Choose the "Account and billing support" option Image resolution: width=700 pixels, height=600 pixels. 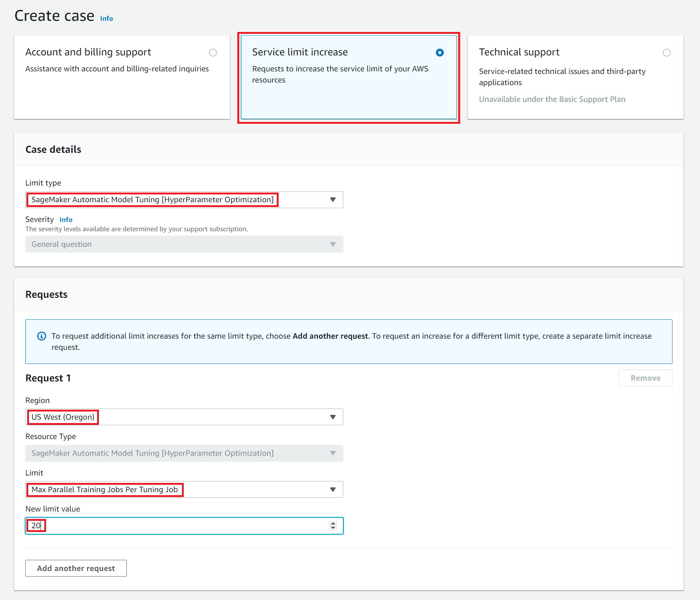[x=213, y=53]
